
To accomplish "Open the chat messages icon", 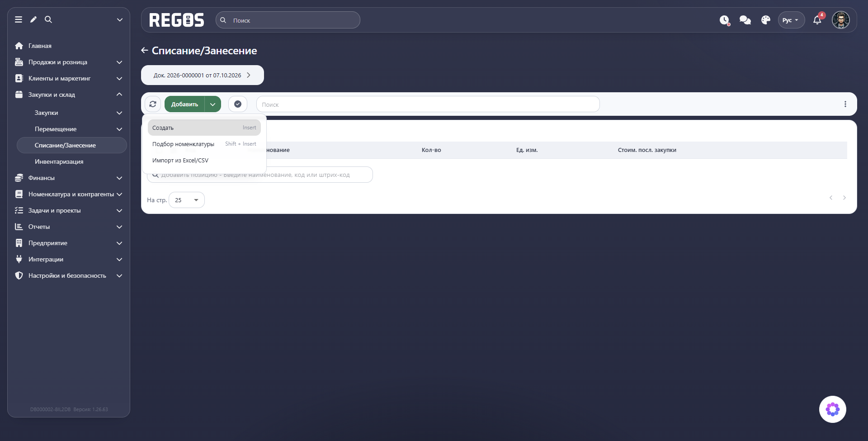I will click(745, 20).
